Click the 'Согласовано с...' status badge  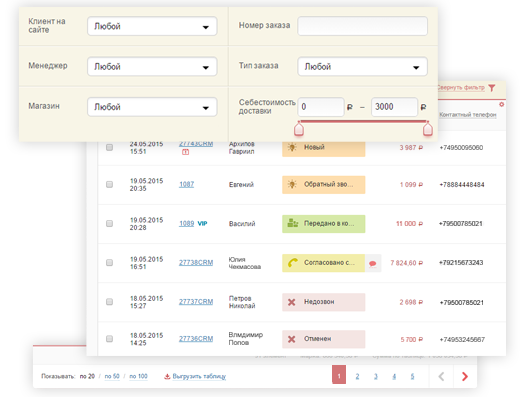point(323,263)
